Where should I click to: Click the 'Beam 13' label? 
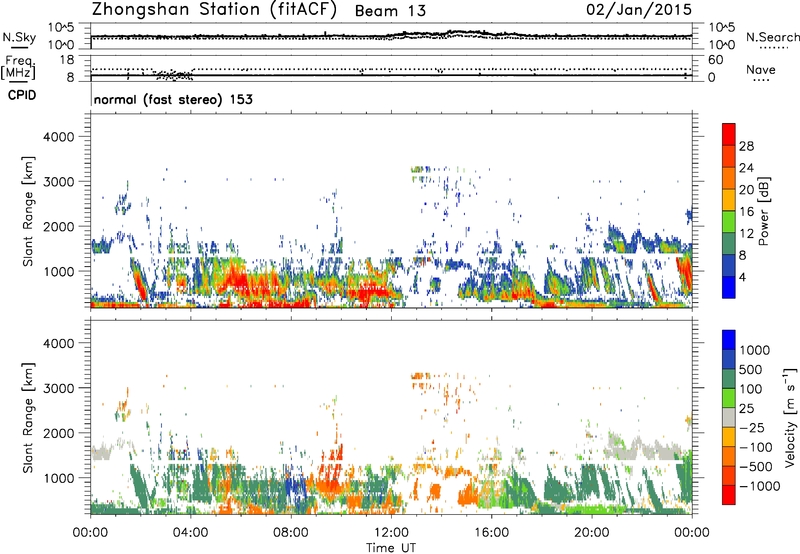click(x=390, y=11)
